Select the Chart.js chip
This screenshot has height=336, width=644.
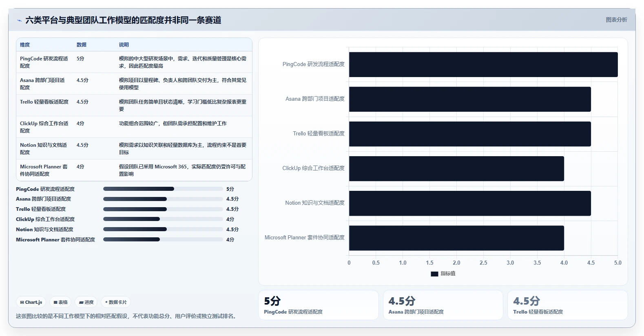(x=31, y=302)
